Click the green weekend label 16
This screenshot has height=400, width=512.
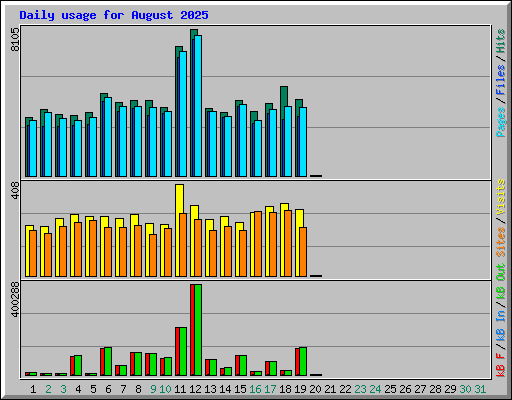[255, 389]
